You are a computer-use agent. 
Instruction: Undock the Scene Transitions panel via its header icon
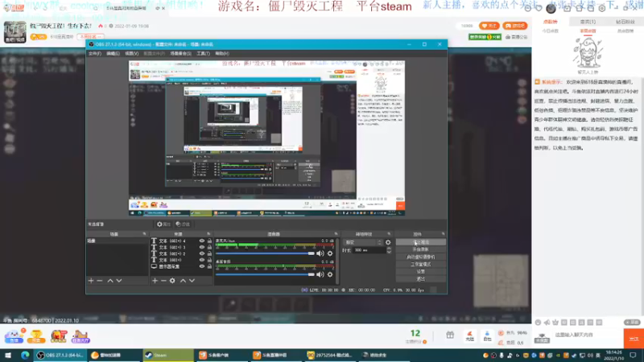point(389,234)
